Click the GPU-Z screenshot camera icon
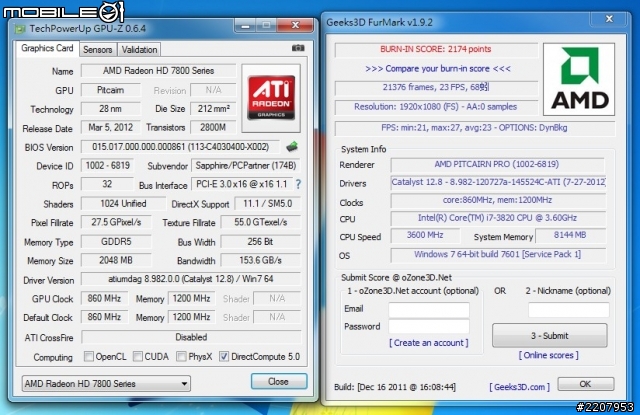 [298, 48]
